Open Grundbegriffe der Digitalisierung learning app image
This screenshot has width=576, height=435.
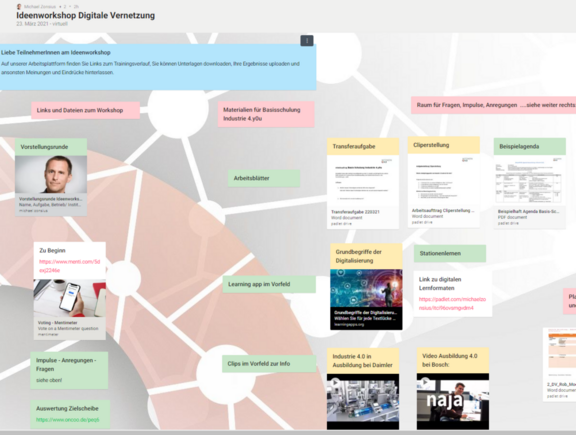366,288
